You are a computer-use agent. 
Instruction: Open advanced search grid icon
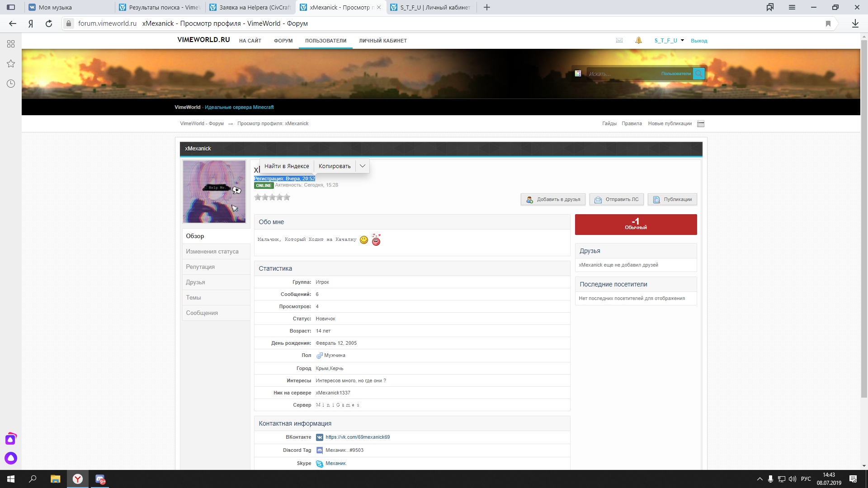[x=578, y=73]
